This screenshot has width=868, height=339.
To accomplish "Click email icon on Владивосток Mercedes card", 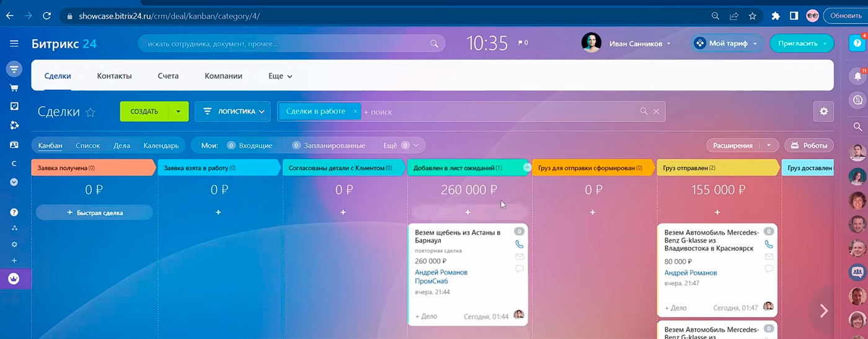I will click(x=768, y=256).
